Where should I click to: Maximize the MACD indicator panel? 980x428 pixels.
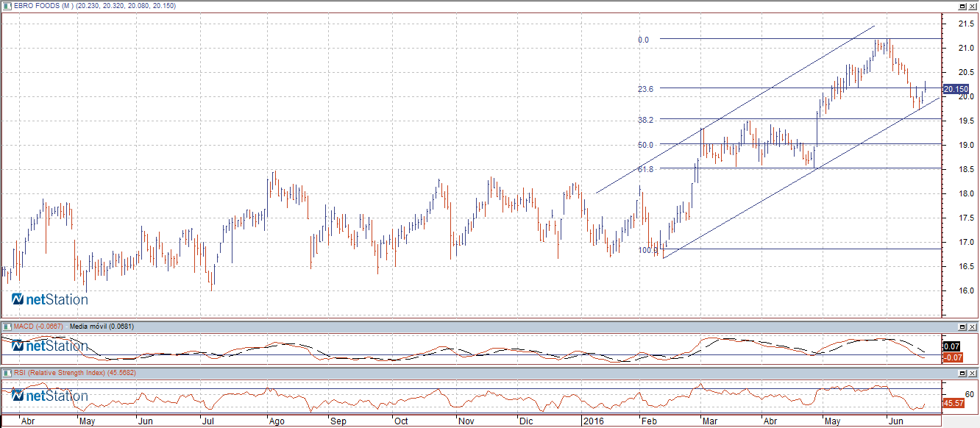(962, 326)
